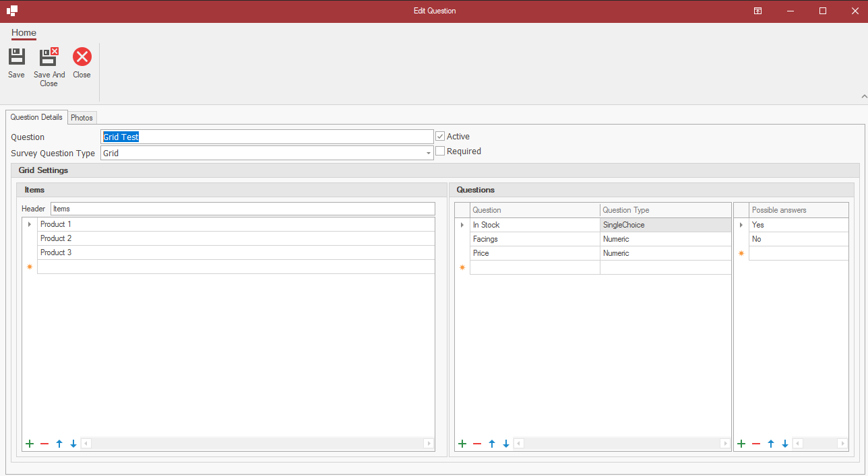Click the Save icon in ribbon
Image resolution: width=868 pixels, height=476 pixels.
click(16, 57)
